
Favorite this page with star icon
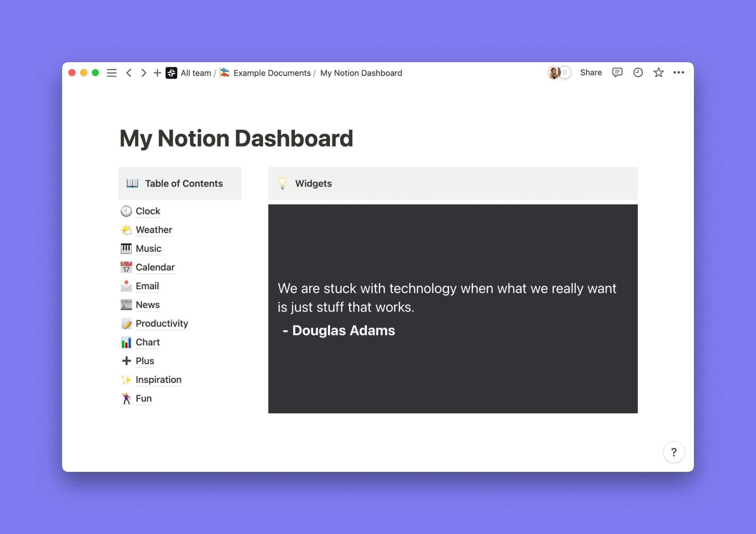658,72
